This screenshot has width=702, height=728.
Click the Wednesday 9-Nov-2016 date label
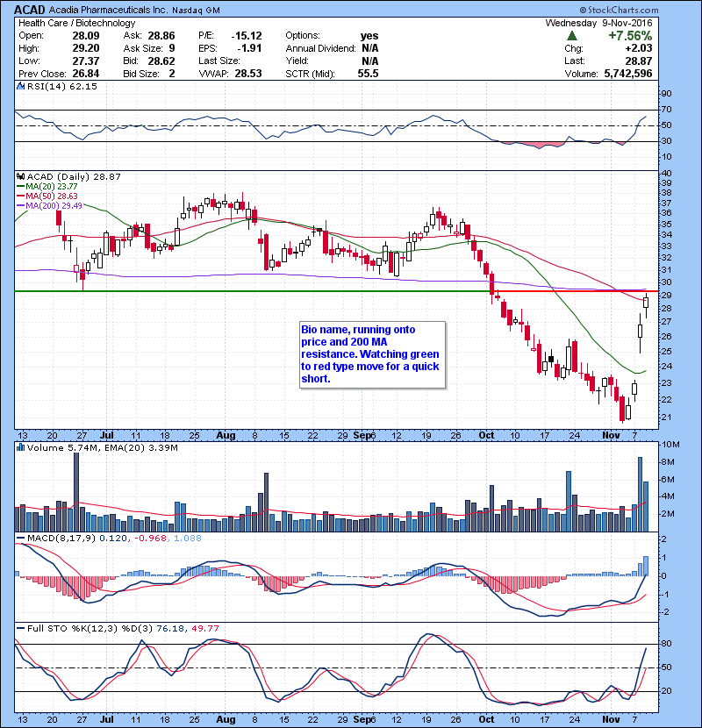tap(598, 23)
